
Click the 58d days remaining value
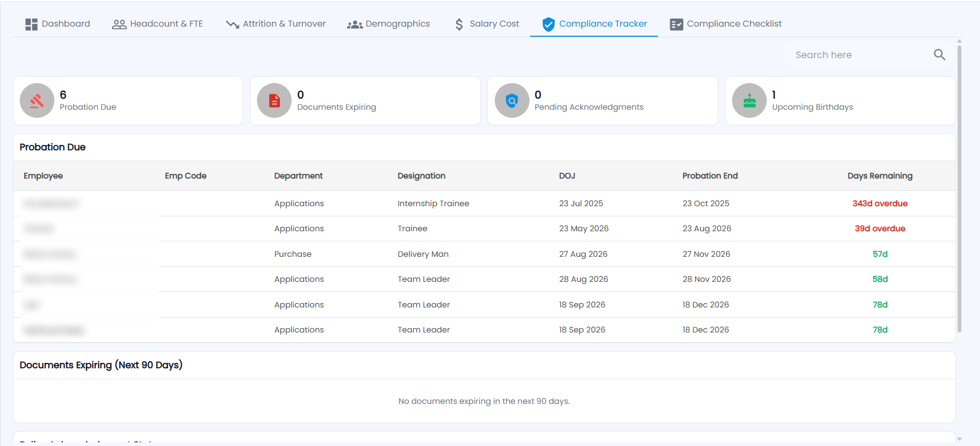point(880,279)
